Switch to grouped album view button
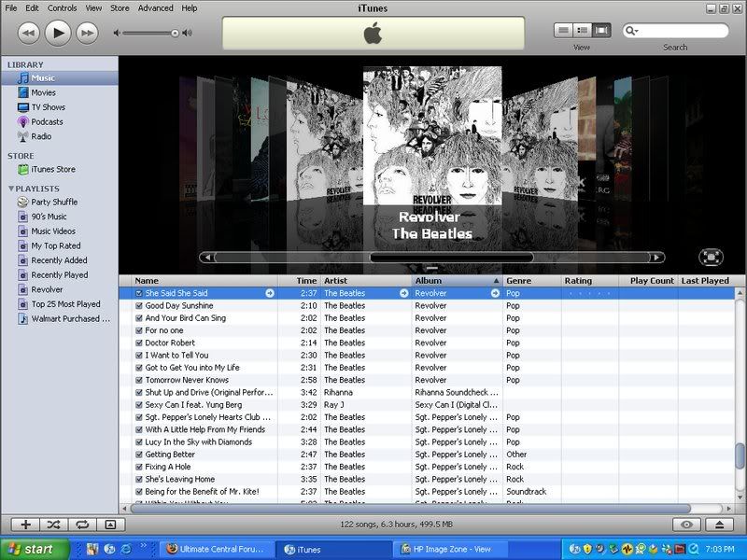 (x=582, y=31)
